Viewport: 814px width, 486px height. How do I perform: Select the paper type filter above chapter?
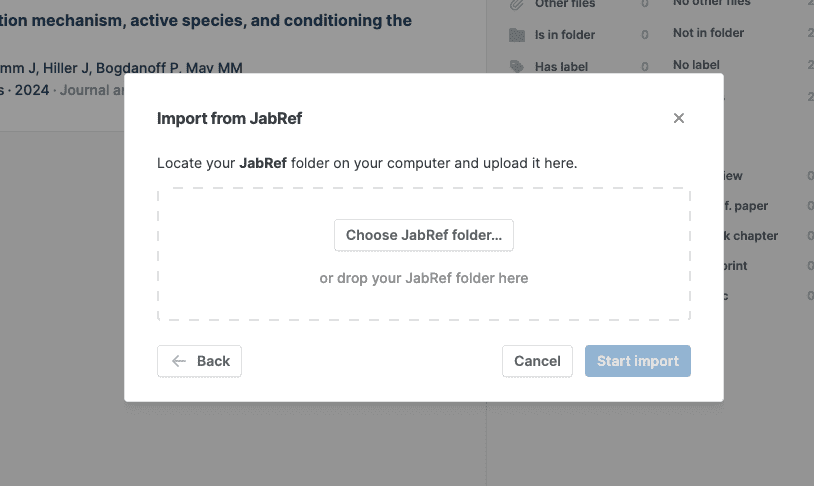tap(750, 206)
